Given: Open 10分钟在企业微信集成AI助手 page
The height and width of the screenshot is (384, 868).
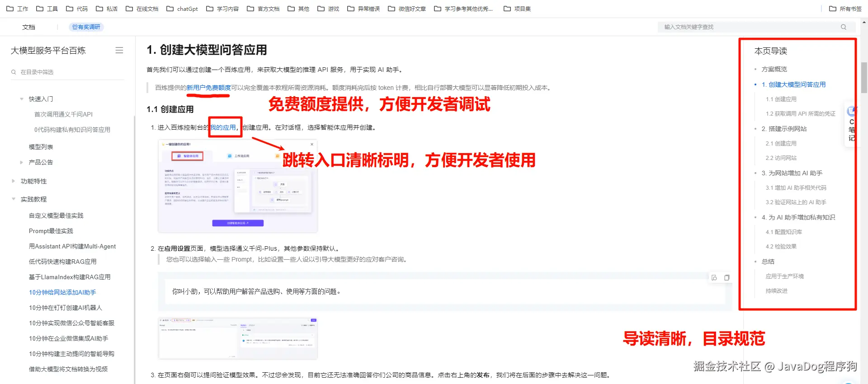Looking at the screenshot, I should pos(69,338).
